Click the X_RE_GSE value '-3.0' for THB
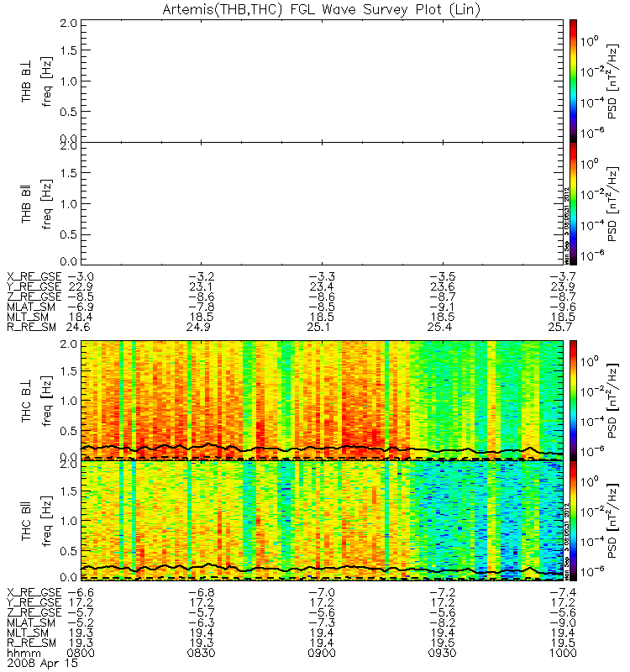630x672 pixels. point(81,276)
